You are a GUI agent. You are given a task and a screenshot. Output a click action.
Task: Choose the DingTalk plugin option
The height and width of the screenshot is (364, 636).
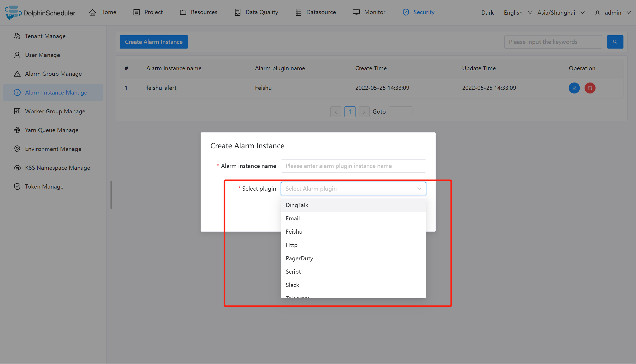click(297, 205)
